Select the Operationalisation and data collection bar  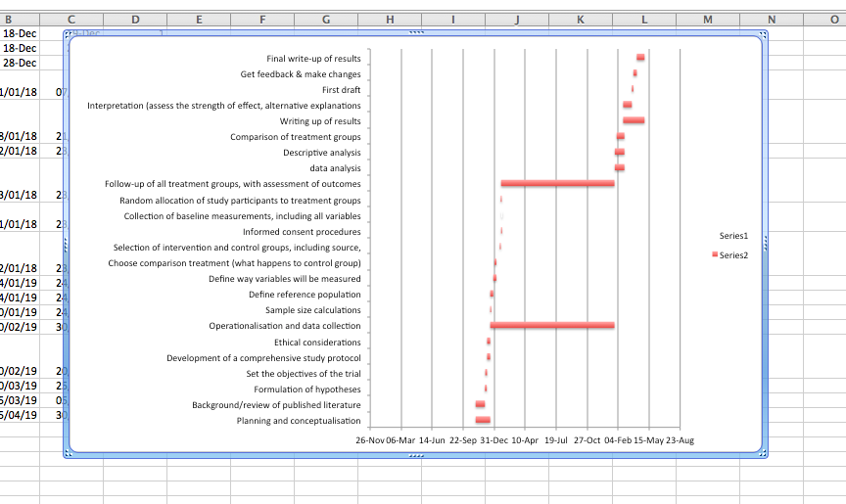click(552, 325)
